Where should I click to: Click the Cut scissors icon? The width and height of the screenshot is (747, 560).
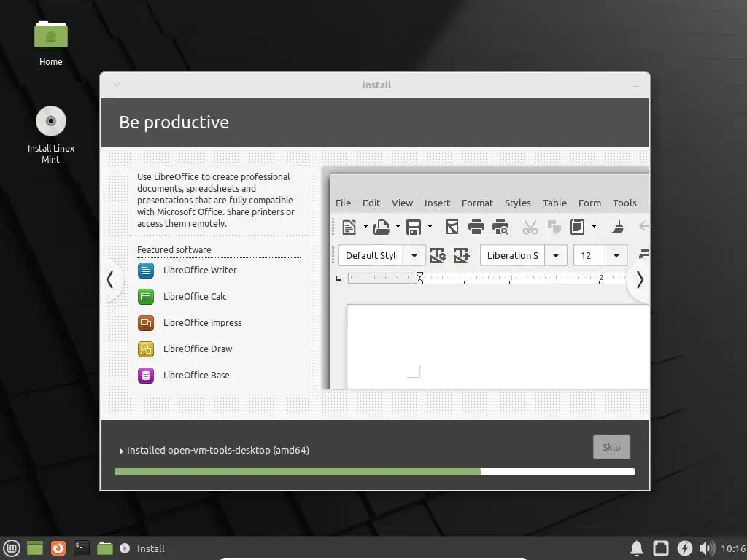point(530,227)
